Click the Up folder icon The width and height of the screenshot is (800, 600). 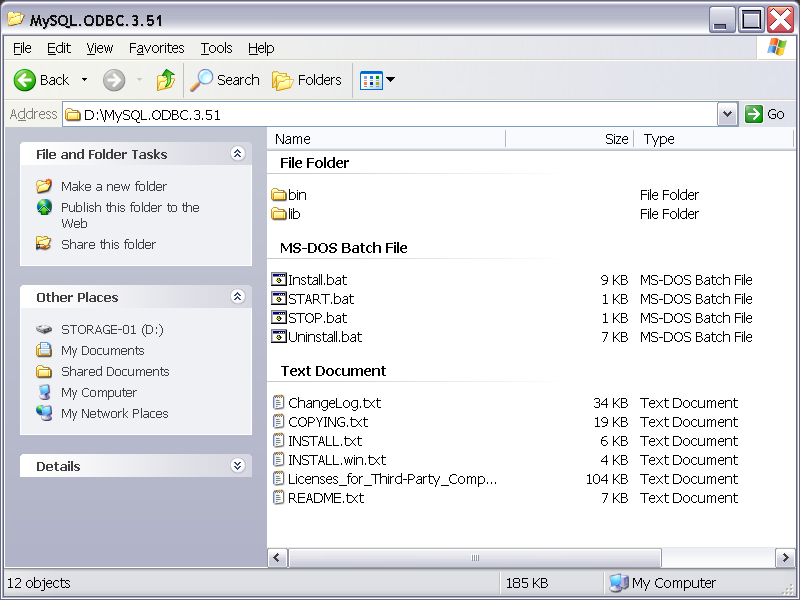(164, 80)
